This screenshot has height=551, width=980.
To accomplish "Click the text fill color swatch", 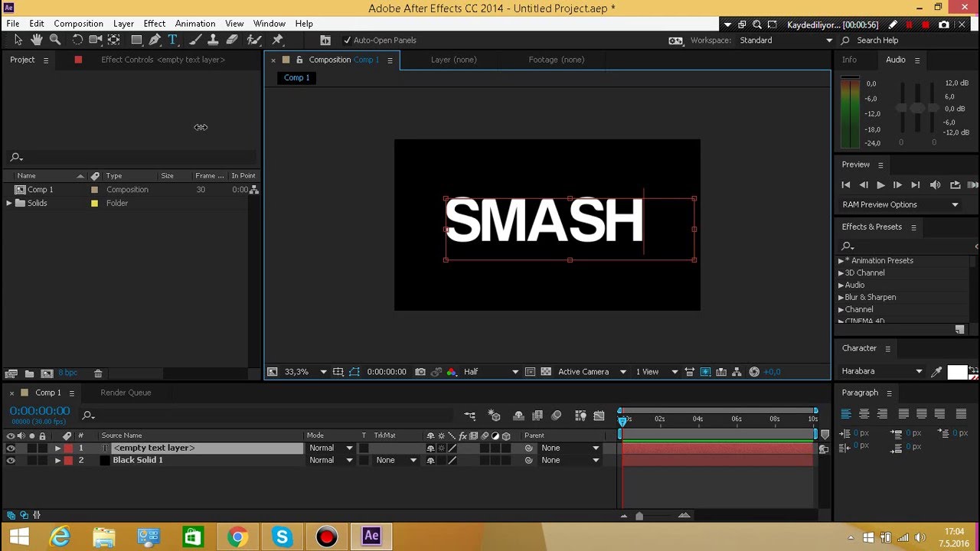I will (x=958, y=372).
